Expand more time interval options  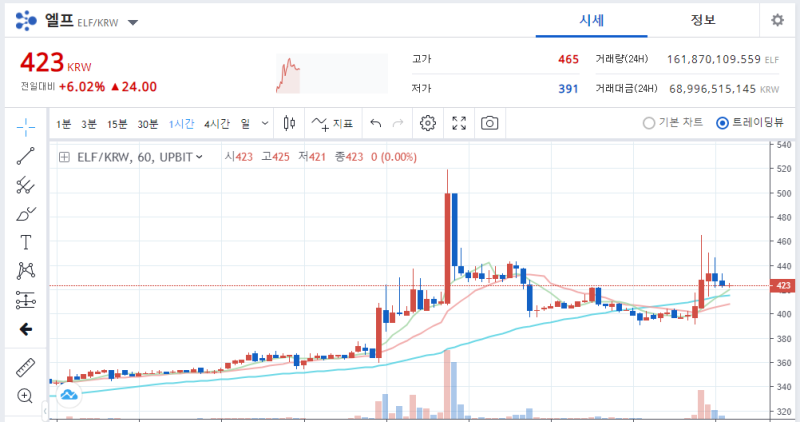point(265,123)
